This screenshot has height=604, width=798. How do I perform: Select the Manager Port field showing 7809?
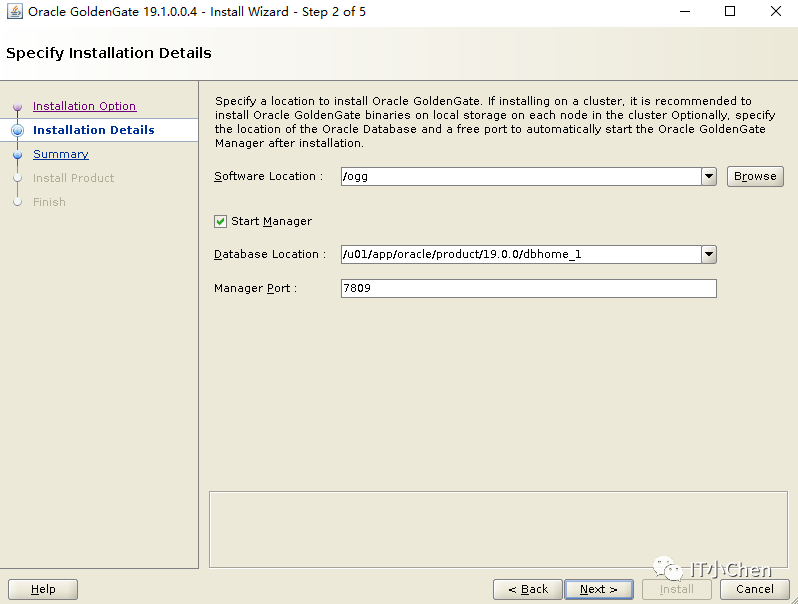[x=529, y=289]
